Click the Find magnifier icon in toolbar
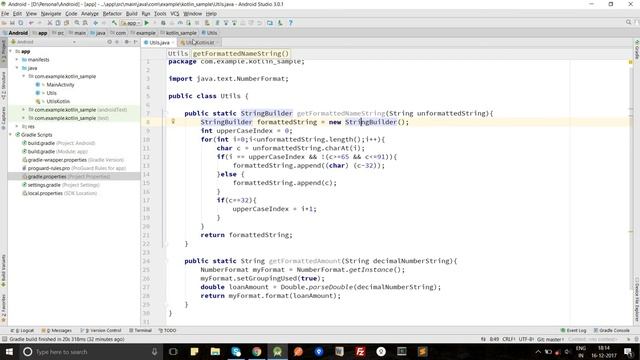The image size is (640, 360). click(77, 23)
